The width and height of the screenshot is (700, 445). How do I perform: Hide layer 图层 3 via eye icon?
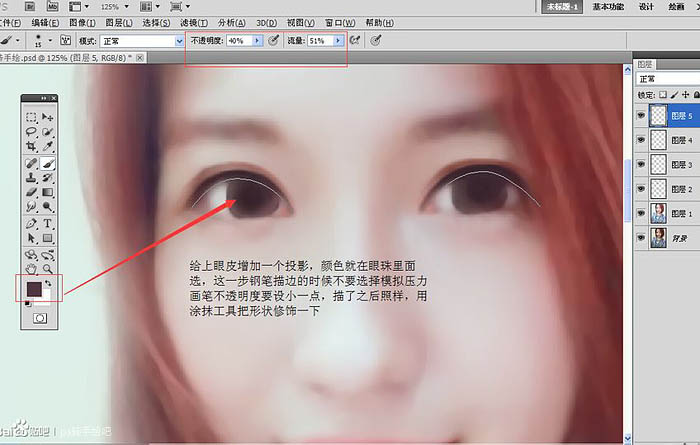coord(640,164)
